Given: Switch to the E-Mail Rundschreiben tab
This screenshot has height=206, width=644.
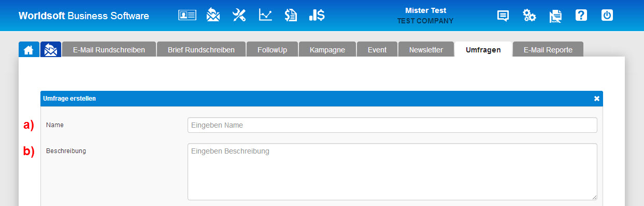Looking at the screenshot, I should [x=109, y=50].
